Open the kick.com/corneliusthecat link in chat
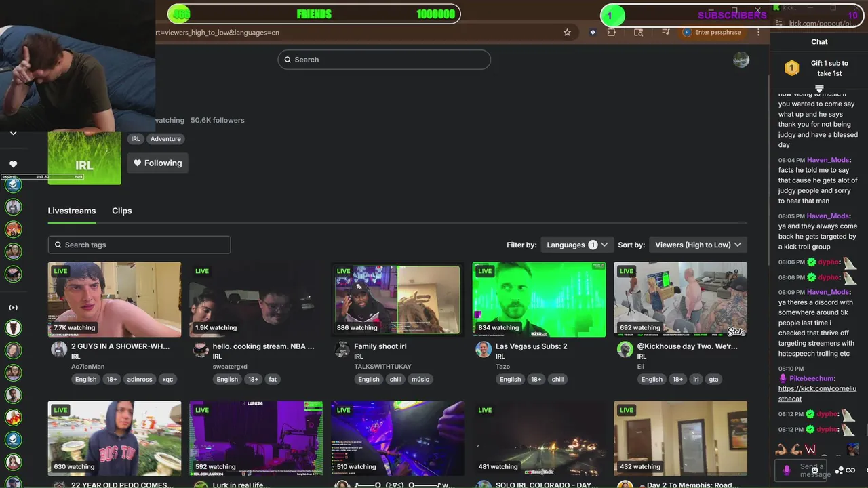868x488 pixels. coord(817,394)
